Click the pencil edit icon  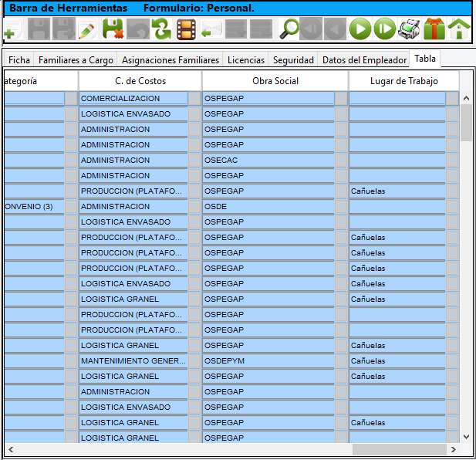tap(87, 30)
